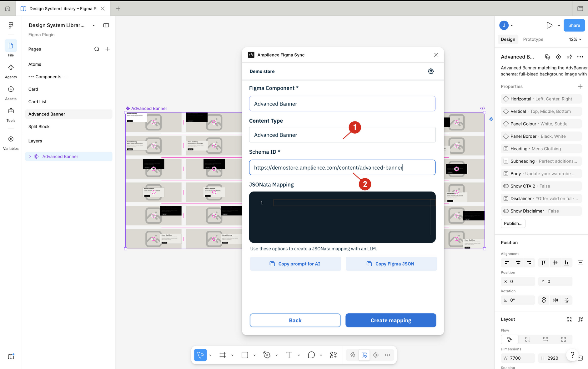Image resolution: width=588 pixels, height=369 pixels.
Task: Click into the JSONata Mapping editor
Action: click(x=342, y=217)
